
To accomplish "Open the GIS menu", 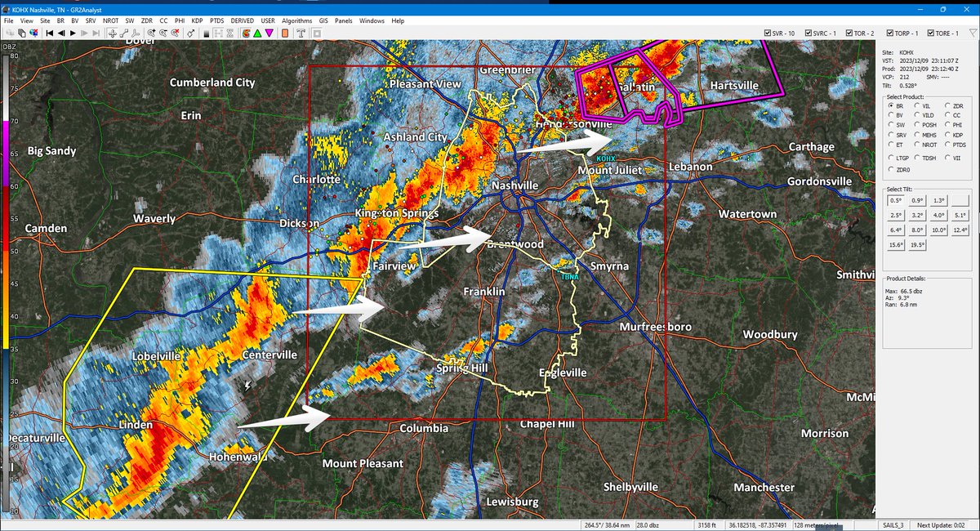I will point(322,20).
